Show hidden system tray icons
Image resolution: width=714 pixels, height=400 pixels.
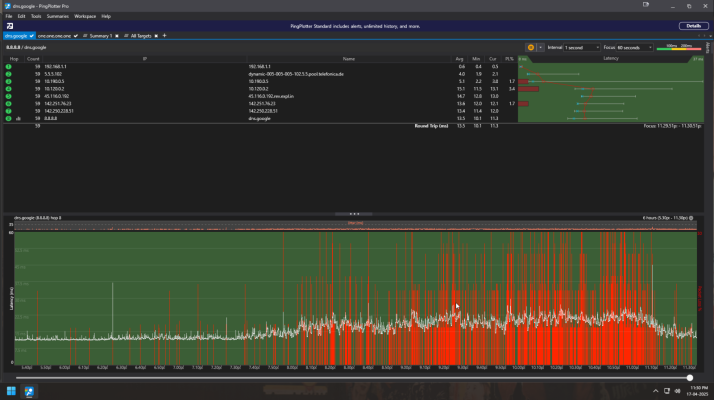pyautogui.click(x=655, y=391)
